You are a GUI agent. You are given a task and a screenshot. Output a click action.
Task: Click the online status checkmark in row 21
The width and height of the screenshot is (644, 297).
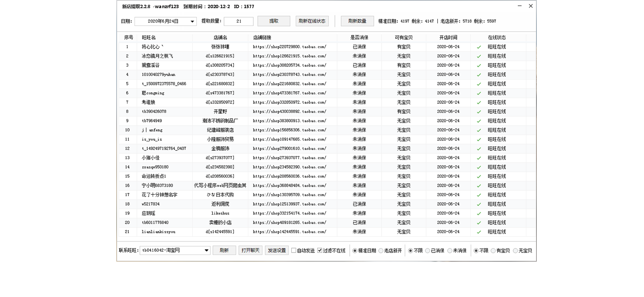pos(479,232)
